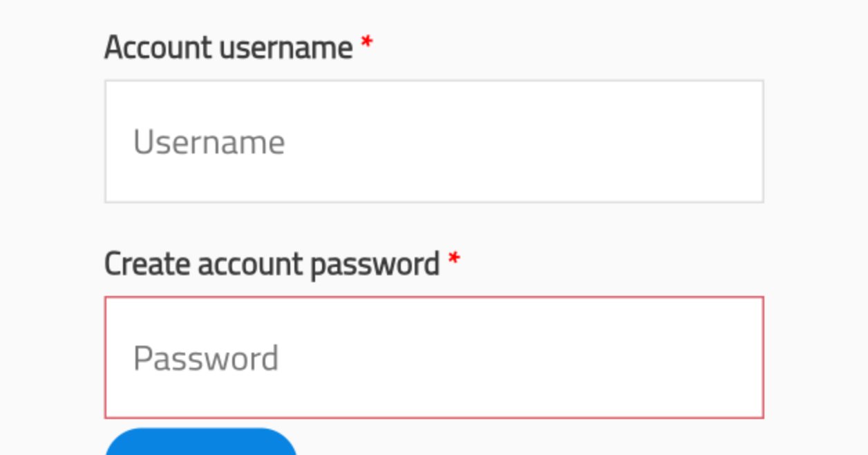The width and height of the screenshot is (868, 455).
Task: Focus the Password input field
Action: (x=434, y=357)
